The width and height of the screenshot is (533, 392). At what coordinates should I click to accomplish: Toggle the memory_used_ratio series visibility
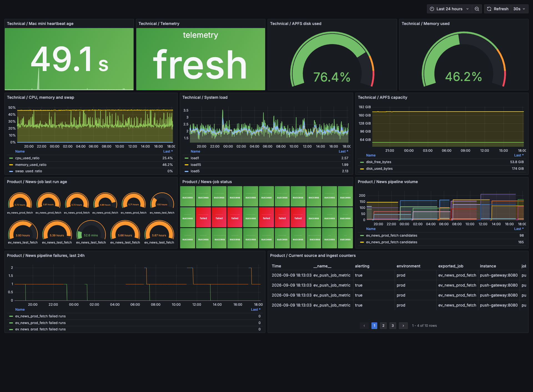coord(31,165)
